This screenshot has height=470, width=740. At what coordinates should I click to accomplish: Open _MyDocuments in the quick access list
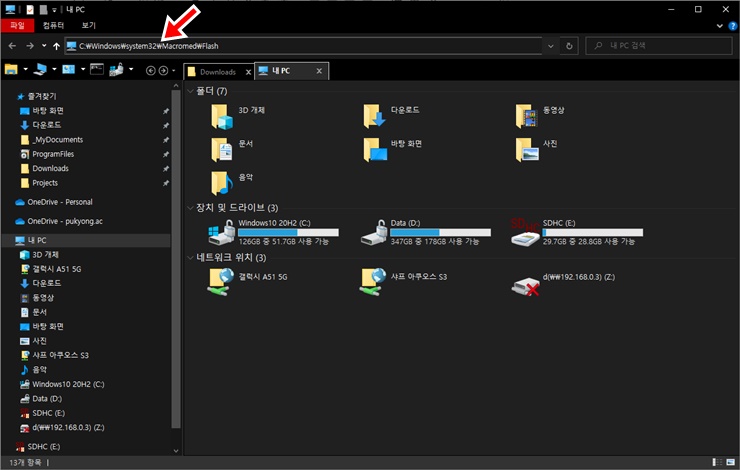click(x=58, y=140)
